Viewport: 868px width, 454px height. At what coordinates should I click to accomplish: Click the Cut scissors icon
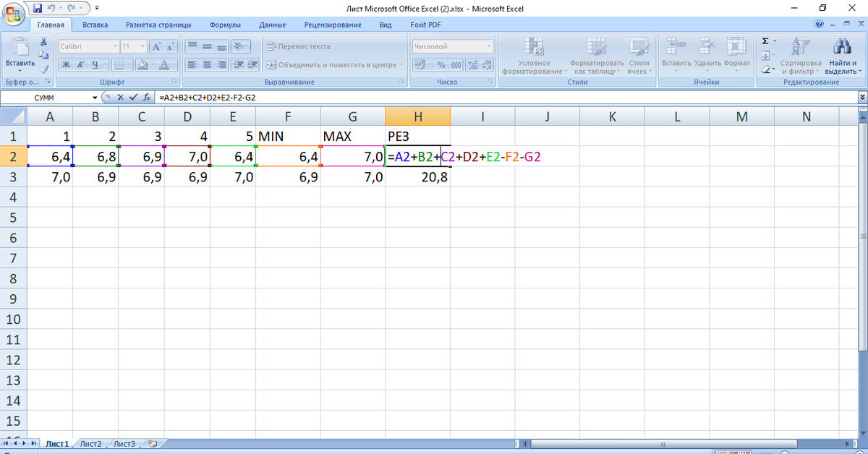[x=43, y=41]
